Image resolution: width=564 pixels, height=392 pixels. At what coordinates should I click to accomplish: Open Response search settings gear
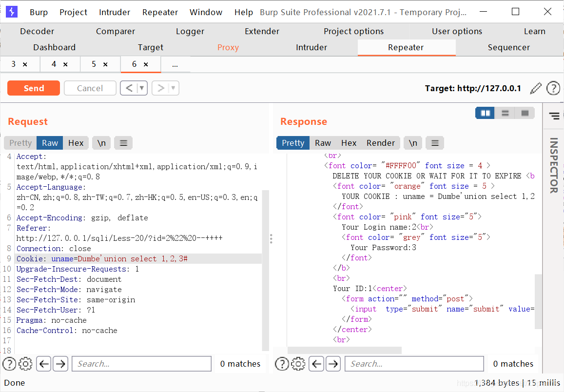(x=298, y=364)
